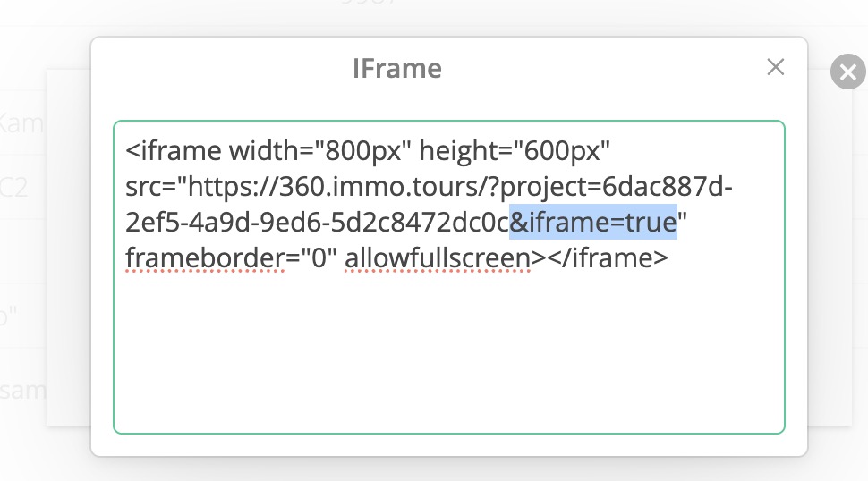Click the faded C2 text in background
This screenshot has height=481, width=868.
point(13,188)
